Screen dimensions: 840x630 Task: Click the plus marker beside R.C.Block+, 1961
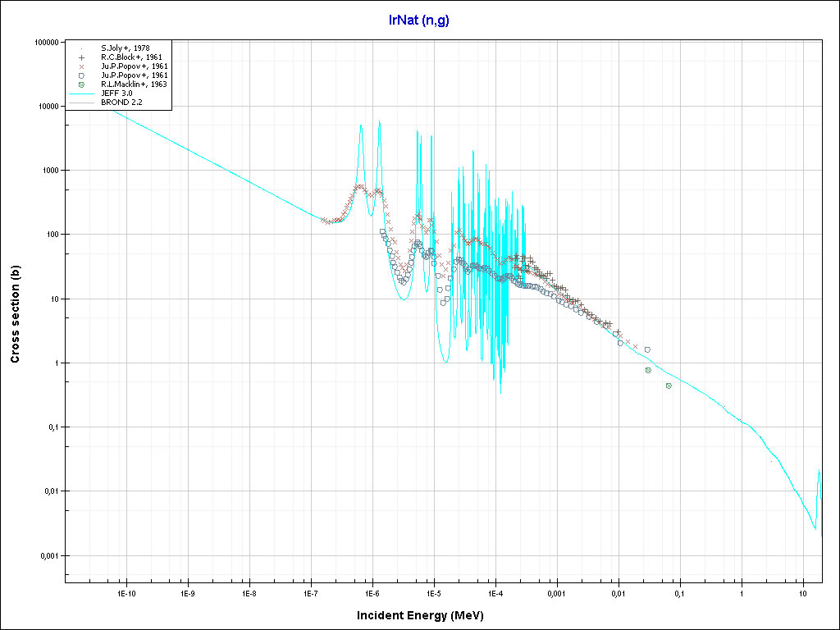82,57
